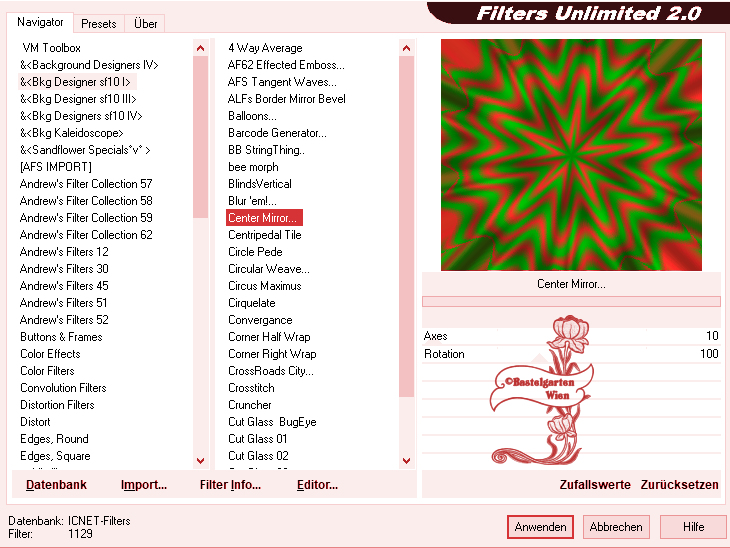Image resolution: width=730 pixels, height=548 pixels.
Task: Choose the Blur 'em!... filter
Action: click(252, 201)
